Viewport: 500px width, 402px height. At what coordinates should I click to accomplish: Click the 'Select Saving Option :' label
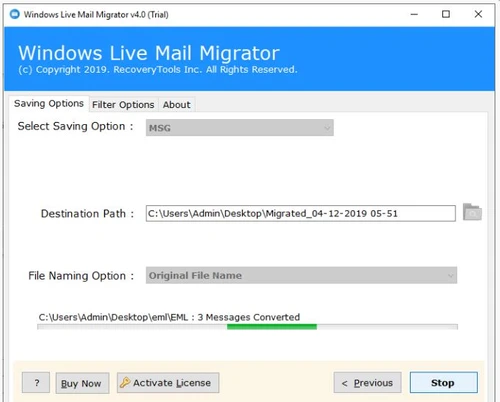tap(75, 126)
